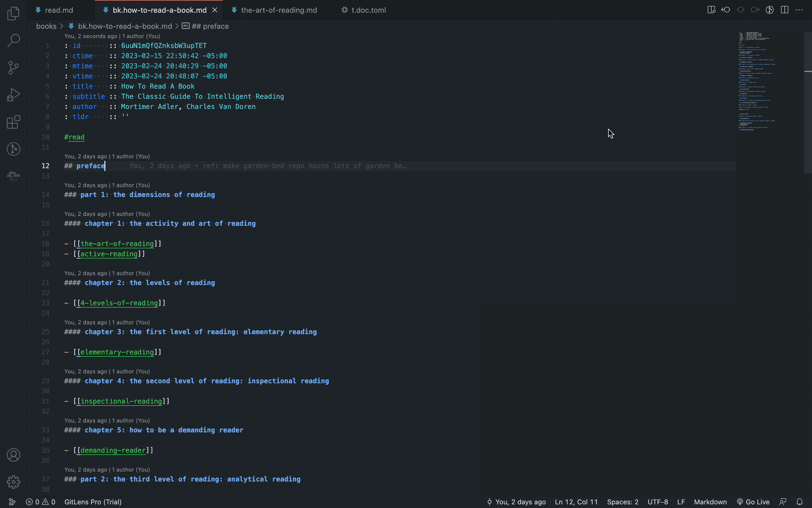Change end of line sequence LF

coord(681,502)
